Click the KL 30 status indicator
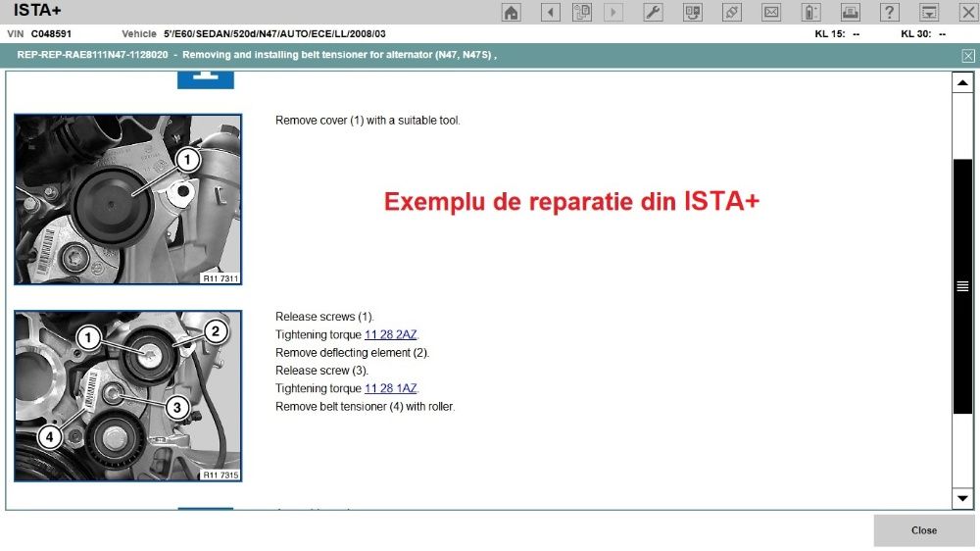Image resolution: width=980 pixels, height=551 pixels. coord(923,33)
